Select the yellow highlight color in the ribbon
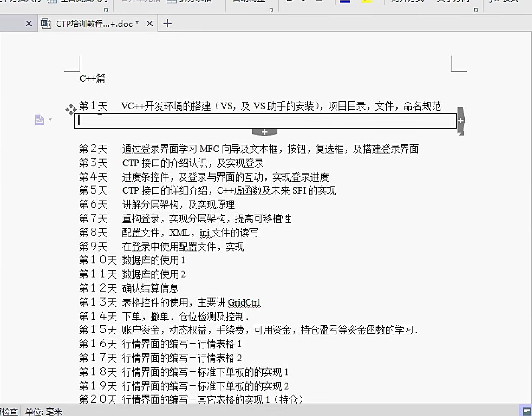Viewport: 532px width, 416px height. pyautogui.click(x=366, y=2)
